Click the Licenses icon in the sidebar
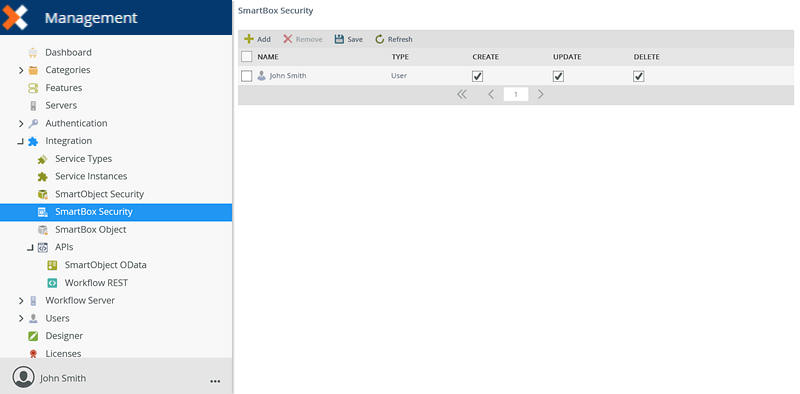800x394 pixels. pyautogui.click(x=33, y=354)
